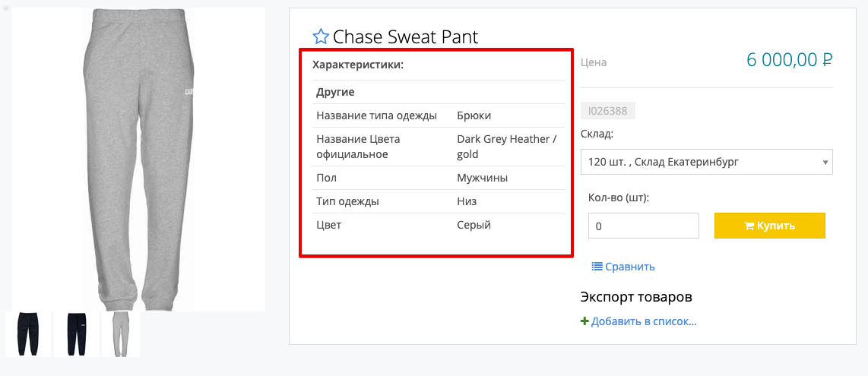Image resolution: width=868 pixels, height=376 pixels.
Task: Click the Брюки clothing type value
Action: tap(474, 115)
